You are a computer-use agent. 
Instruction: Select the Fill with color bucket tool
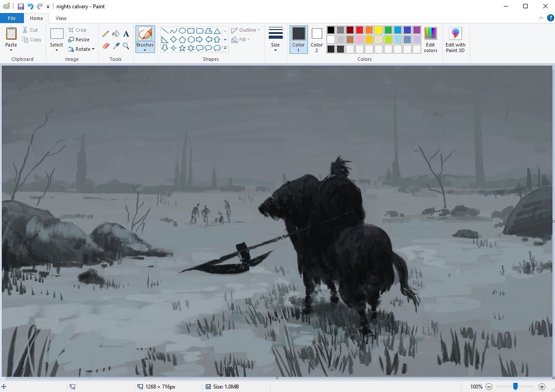coord(116,34)
